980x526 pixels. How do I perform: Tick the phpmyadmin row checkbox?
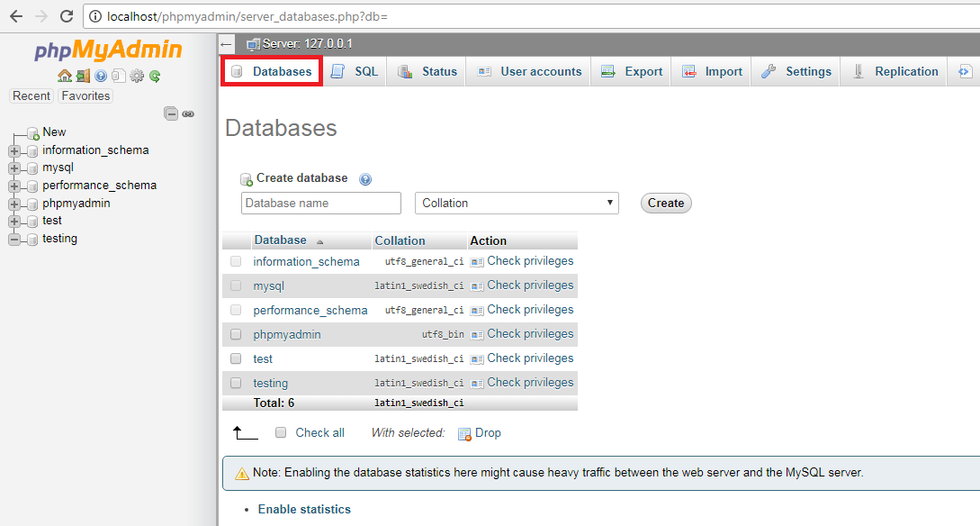coord(236,335)
